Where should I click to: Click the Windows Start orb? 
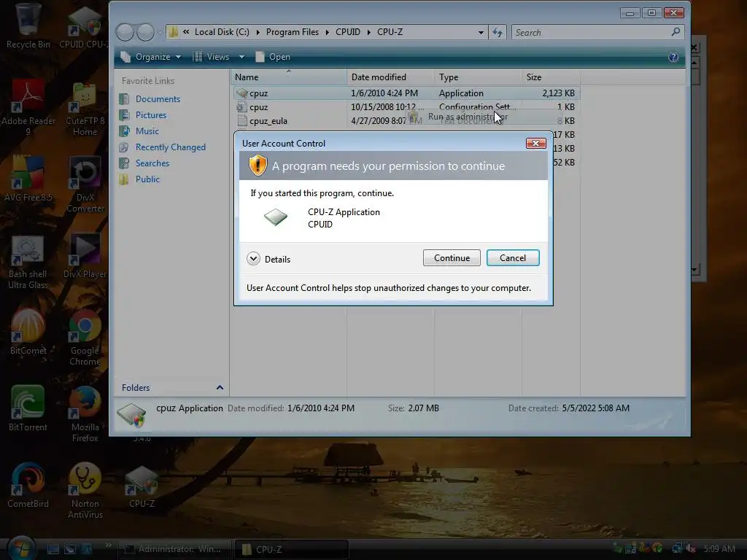(21, 548)
